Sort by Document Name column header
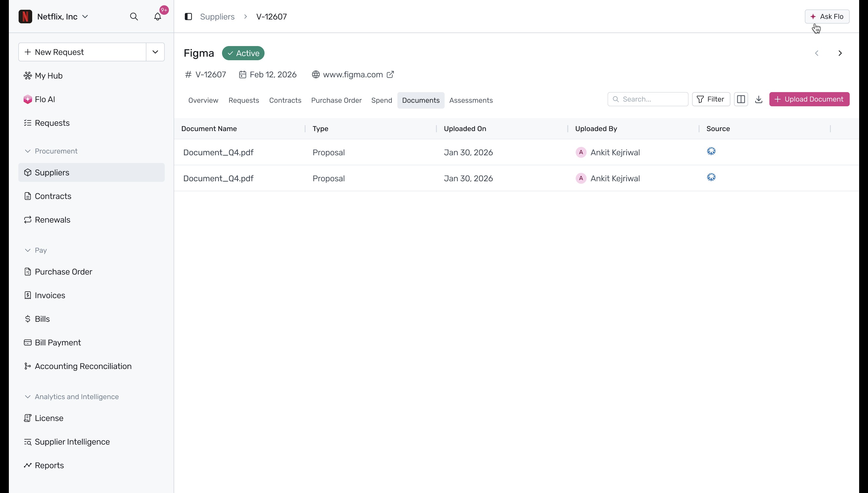The width and height of the screenshot is (868, 493). click(x=209, y=129)
